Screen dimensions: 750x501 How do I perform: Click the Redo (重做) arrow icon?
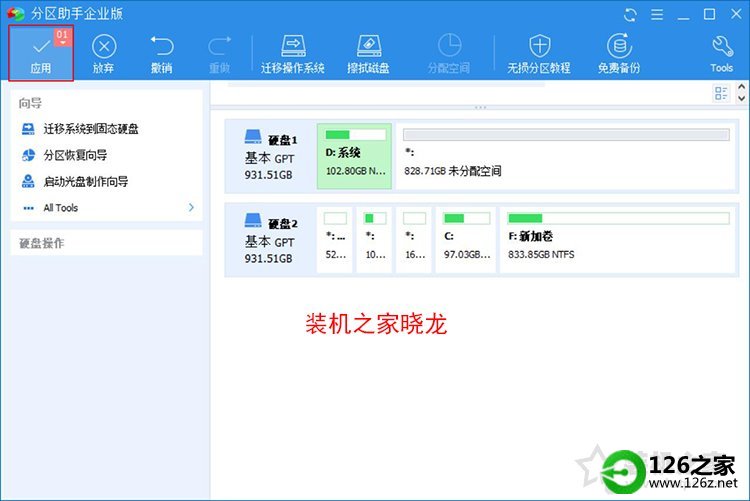pos(220,46)
